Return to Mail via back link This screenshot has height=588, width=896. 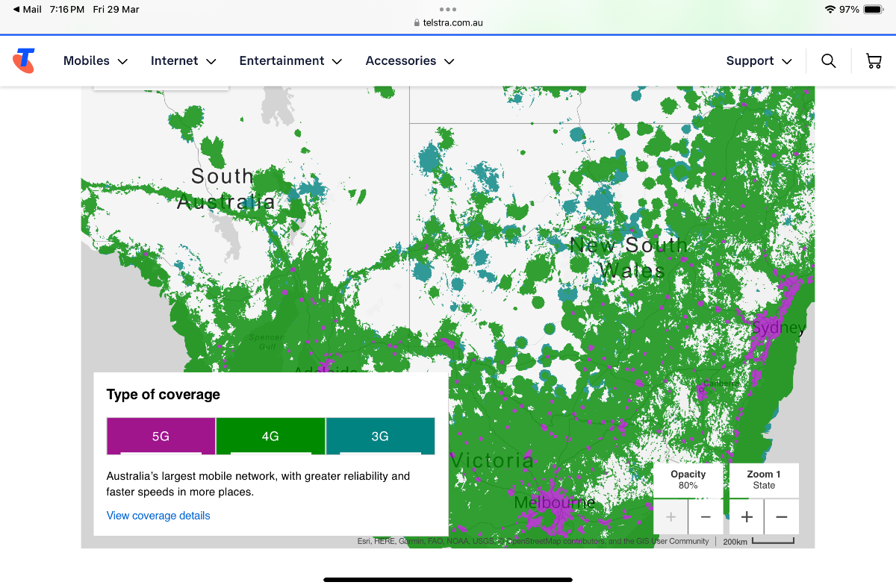pos(27,10)
